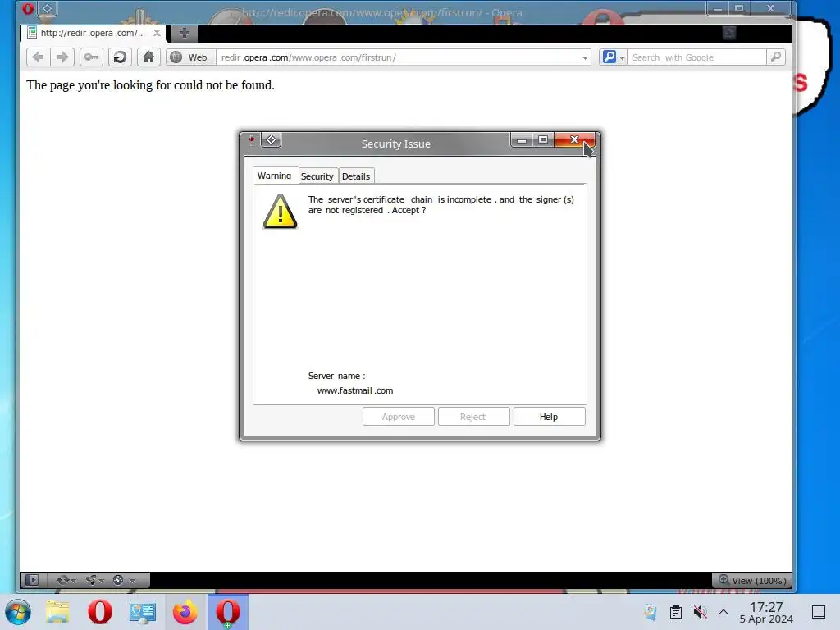Open the File Explorer taskbar icon
Screen dimensions: 840x630
[x=57, y=612]
